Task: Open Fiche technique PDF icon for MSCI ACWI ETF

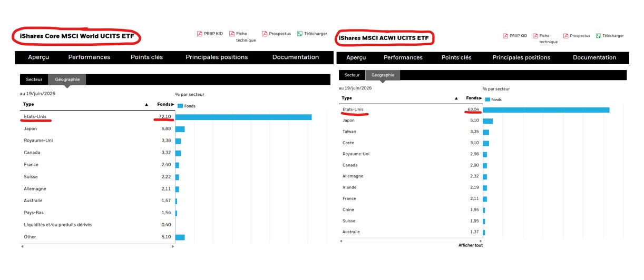Action: click(x=535, y=36)
